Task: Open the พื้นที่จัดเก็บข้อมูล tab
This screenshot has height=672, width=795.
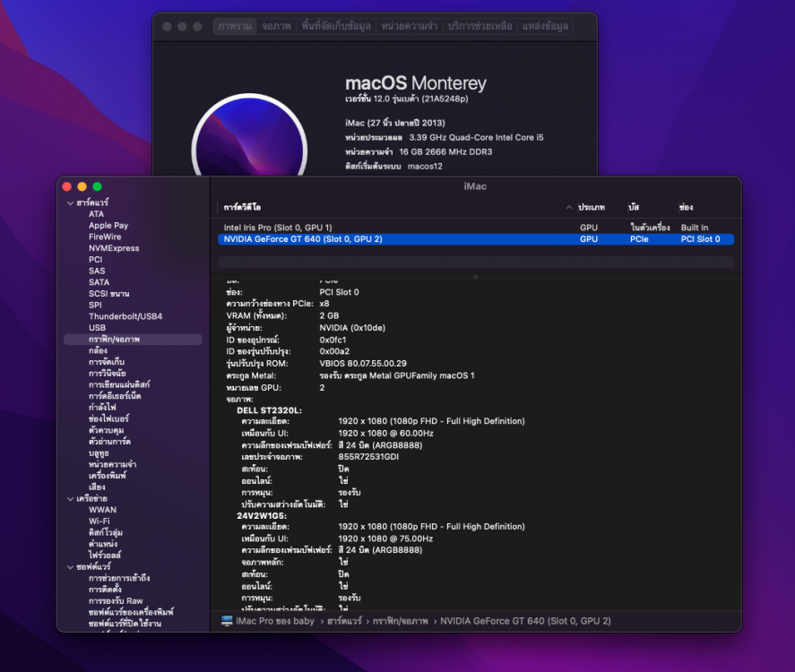Action: click(335, 26)
